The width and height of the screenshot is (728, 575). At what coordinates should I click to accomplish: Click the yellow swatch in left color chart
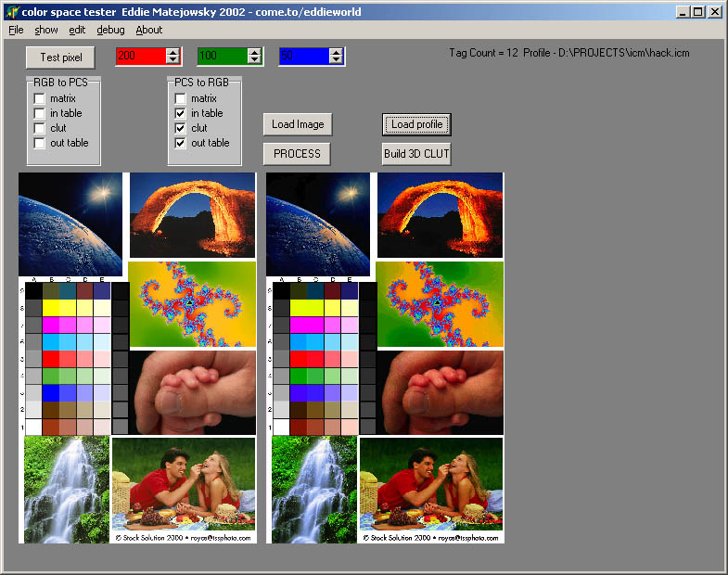pyautogui.click(x=50, y=307)
